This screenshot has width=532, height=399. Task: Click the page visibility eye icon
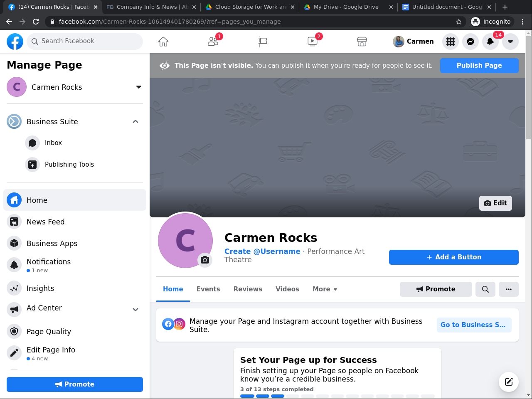click(x=165, y=65)
